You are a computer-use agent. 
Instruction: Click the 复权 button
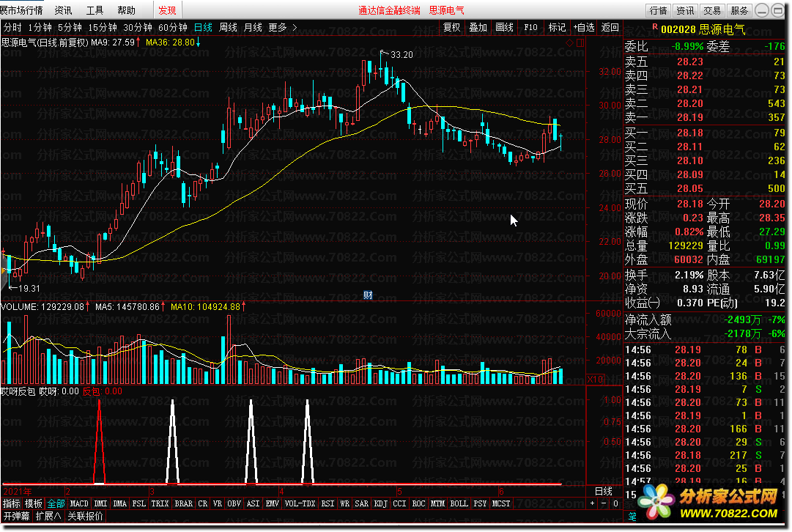click(452, 27)
